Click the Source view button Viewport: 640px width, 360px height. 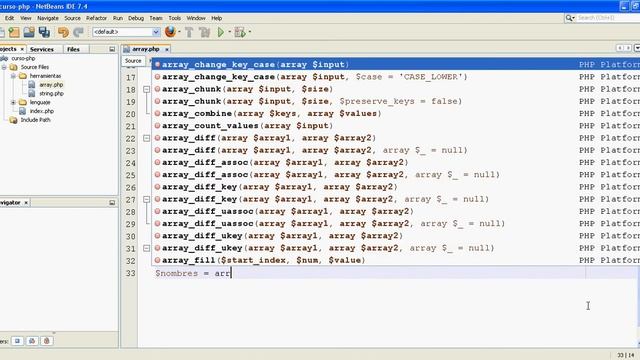coord(133,60)
